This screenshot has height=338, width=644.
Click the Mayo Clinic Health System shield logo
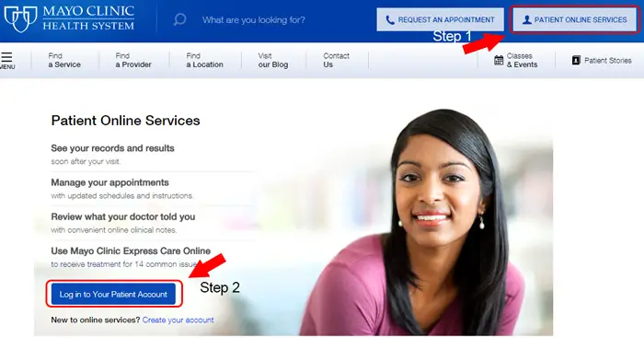(x=20, y=19)
